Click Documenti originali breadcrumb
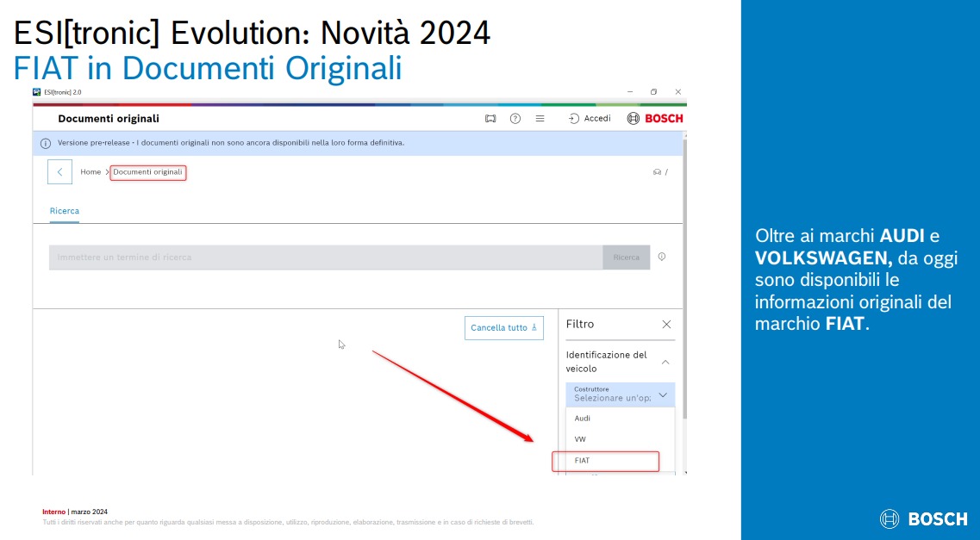The height and width of the screenshot is (540, 980). [x=148, y=172]
